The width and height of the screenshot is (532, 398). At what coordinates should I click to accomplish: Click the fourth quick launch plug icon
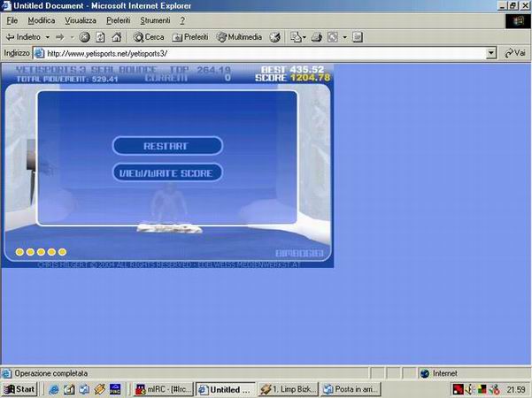point(100,389)
